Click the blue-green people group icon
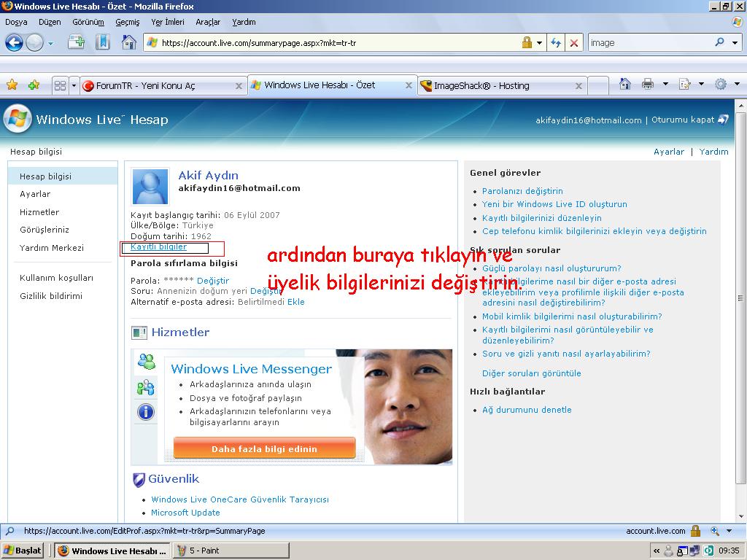The height and width of the screenshot is (560, 747). (146, 387)
